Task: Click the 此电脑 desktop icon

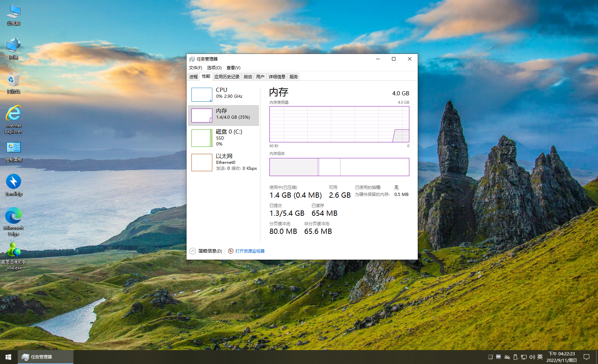Action: (x=14, y=15)
